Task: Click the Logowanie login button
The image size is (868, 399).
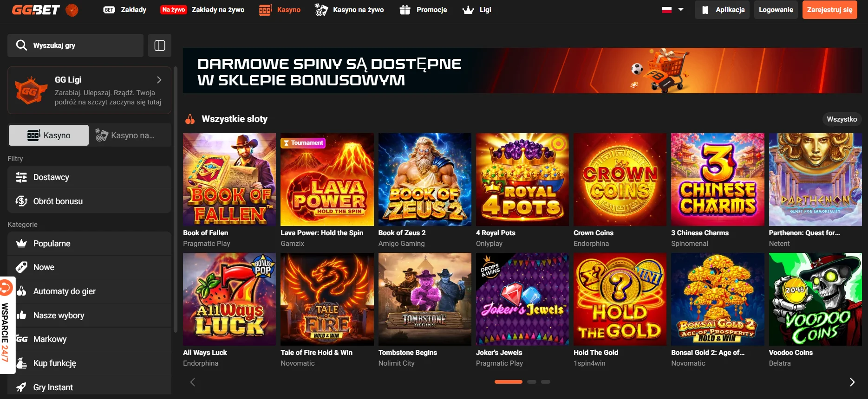Action: point(776,10)
